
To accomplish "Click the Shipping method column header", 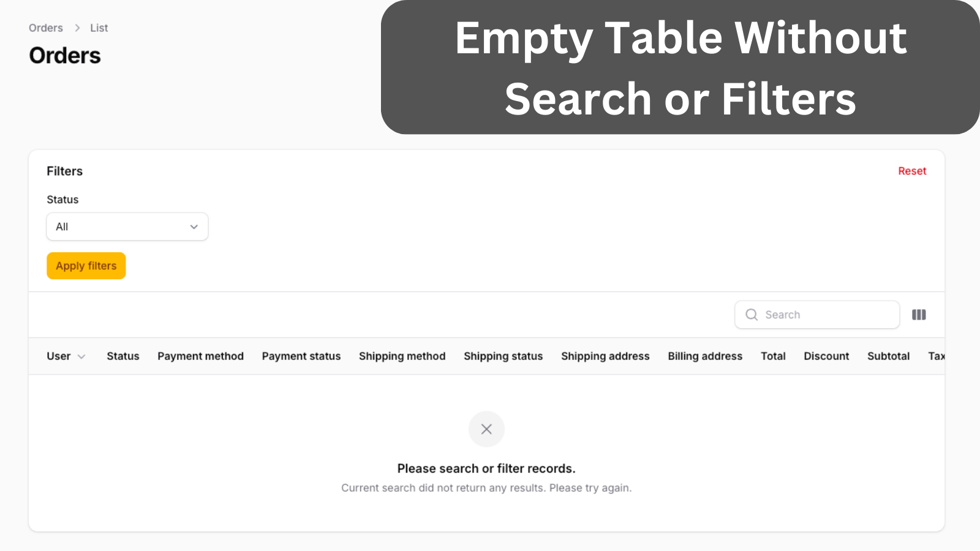I will pyautogui.click(x=402, y=356).
